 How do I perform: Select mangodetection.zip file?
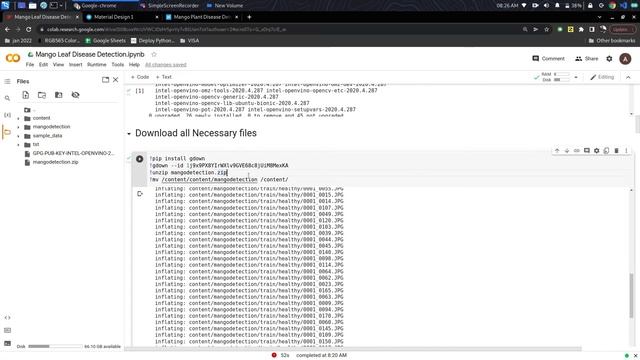[55, 162]
